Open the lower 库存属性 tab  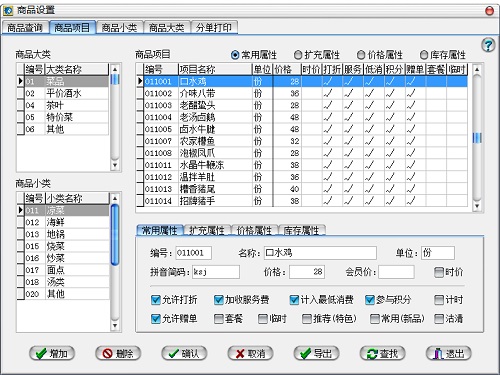301,230
